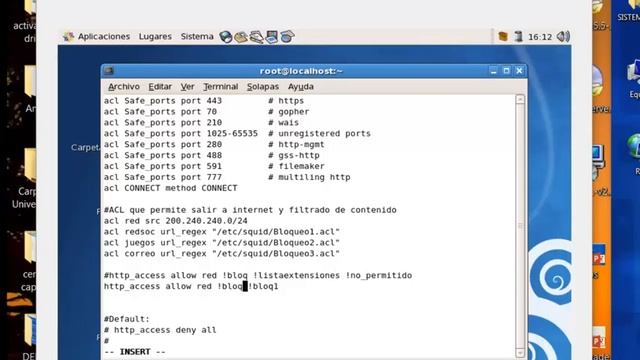Launch the email client icon in the panel

pyautogui.click(x=241, y=37)
